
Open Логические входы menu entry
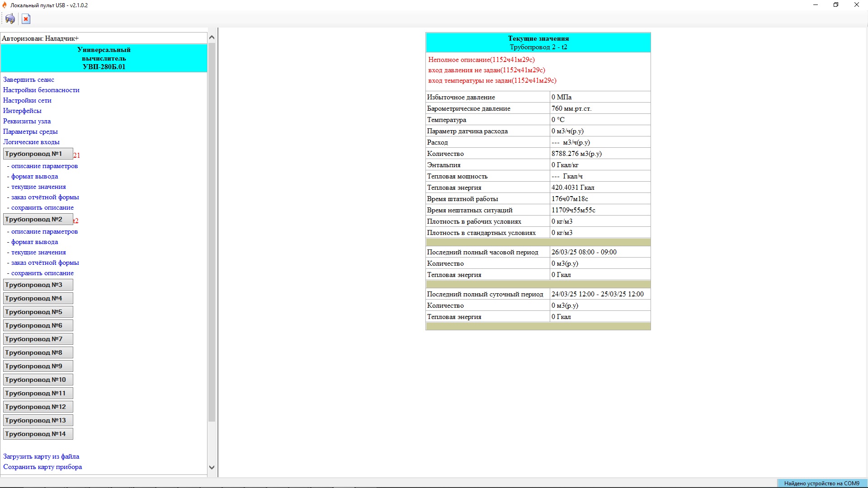(x=31, y=142)
